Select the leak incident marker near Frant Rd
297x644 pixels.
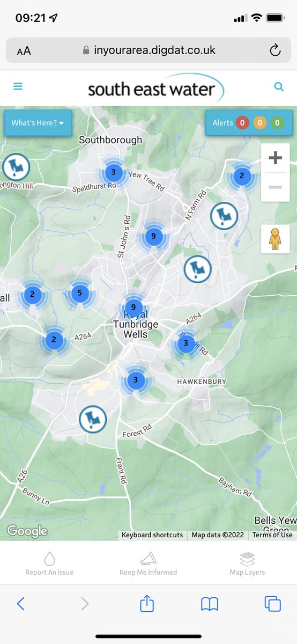[x=93, y=419]
